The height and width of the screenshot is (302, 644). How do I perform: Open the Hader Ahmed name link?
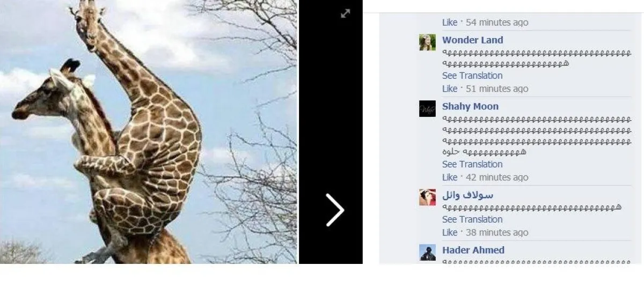pyautogui.click(x=473, y=250)
